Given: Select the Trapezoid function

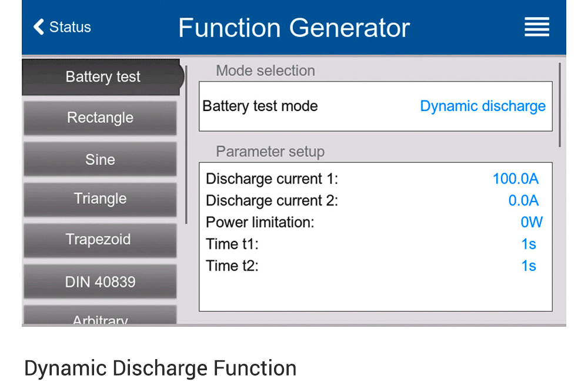Looking at the screenshot, I should pos(100,240).
